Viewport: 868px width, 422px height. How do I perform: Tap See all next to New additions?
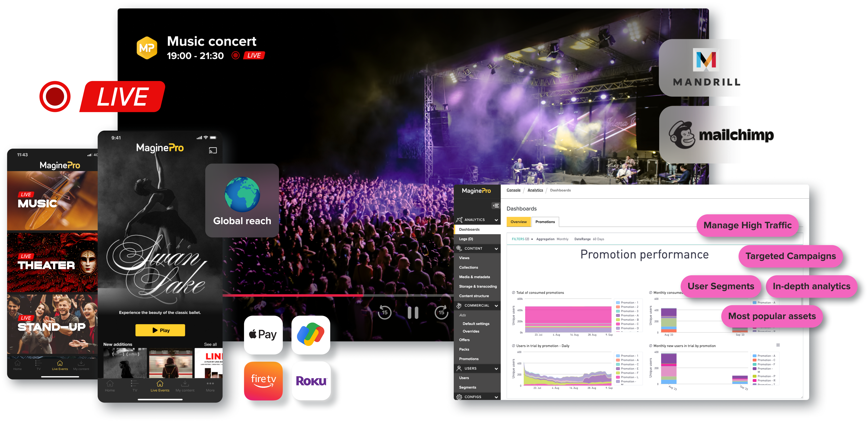[x=210, y=344]
